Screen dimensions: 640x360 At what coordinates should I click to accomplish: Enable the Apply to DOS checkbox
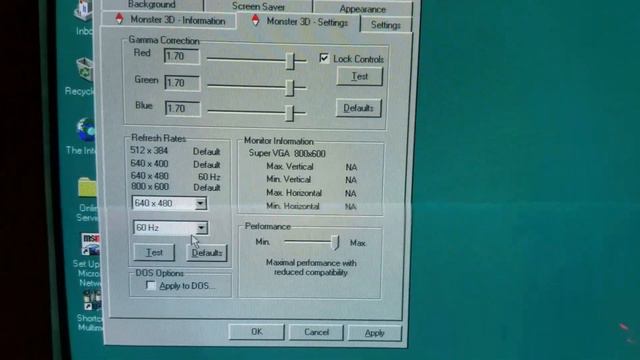point(151,285)
